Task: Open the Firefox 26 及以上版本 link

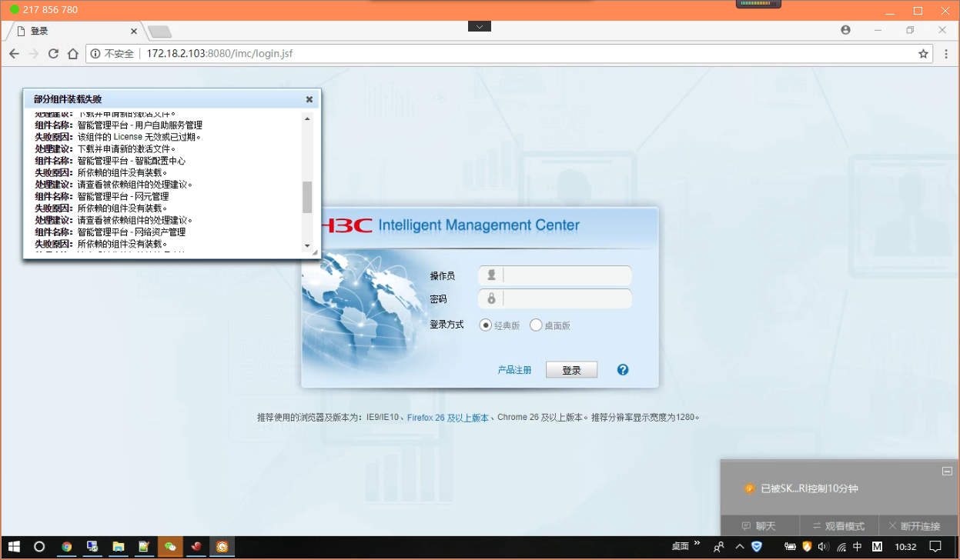Action: tap(447, 418)
